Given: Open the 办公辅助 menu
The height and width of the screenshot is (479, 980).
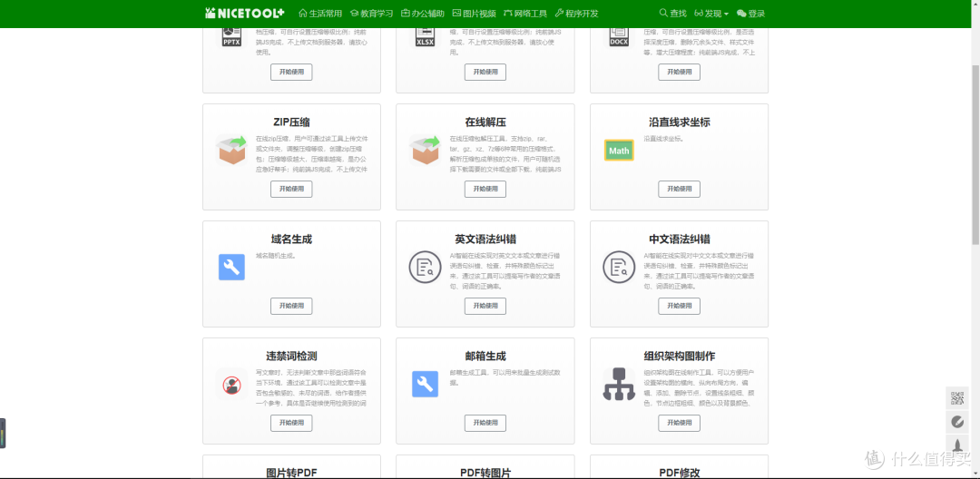Looking at the screenshot, I should pyautogui.click(x=423, y=13).
